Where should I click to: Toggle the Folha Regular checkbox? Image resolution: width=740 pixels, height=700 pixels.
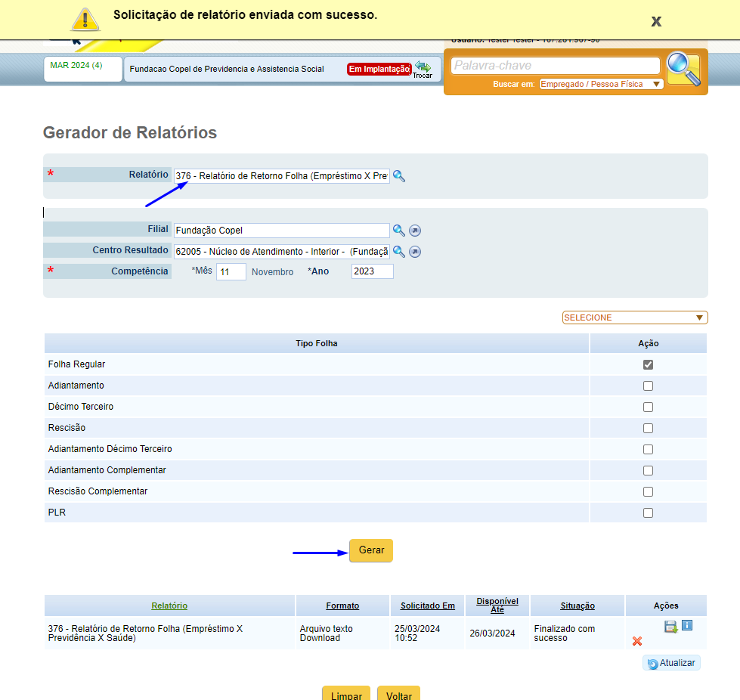(648, 364)
